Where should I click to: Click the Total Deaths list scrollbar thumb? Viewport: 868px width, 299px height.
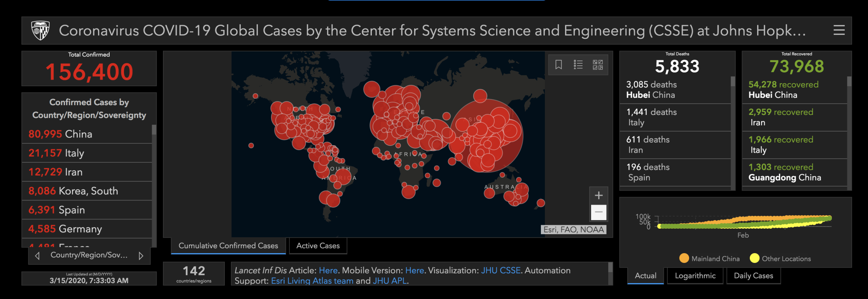733,82
